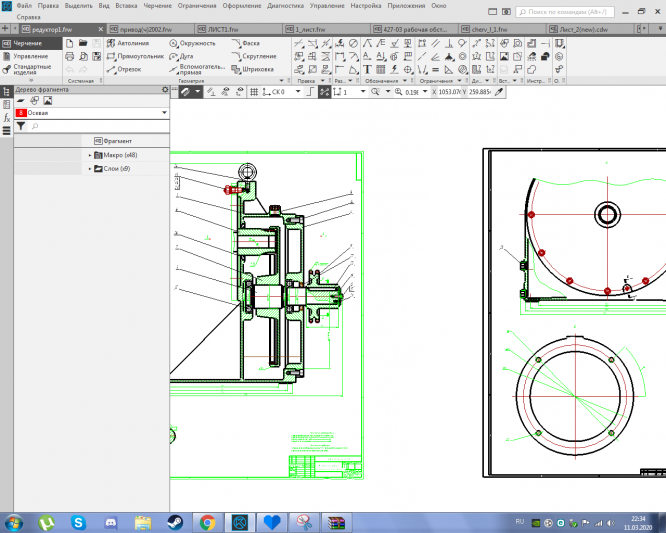Open the tree panel settings gear

pyautogui.click(x=165, y=90)
